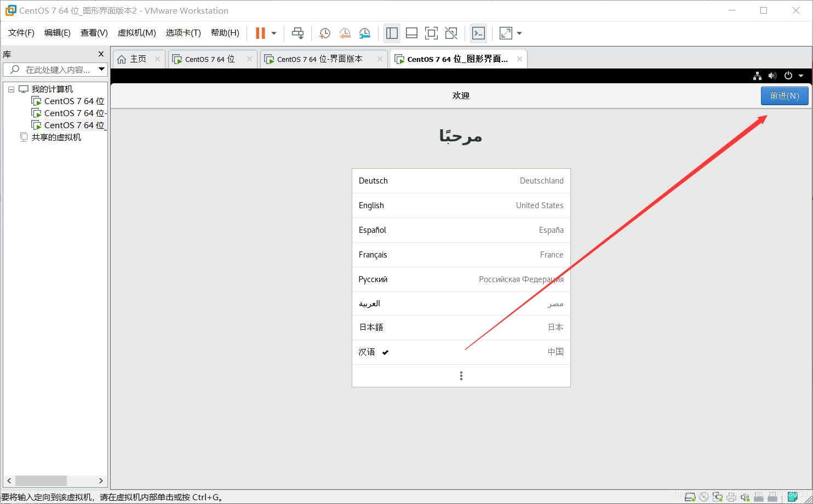Click the printer status bar icon
Image resolution: width=813 pixels, height=504 pixels.
(x=731, y=497)
